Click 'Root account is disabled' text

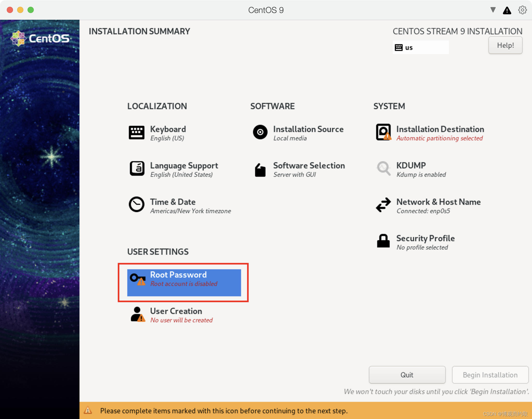(x=184, y=284)
